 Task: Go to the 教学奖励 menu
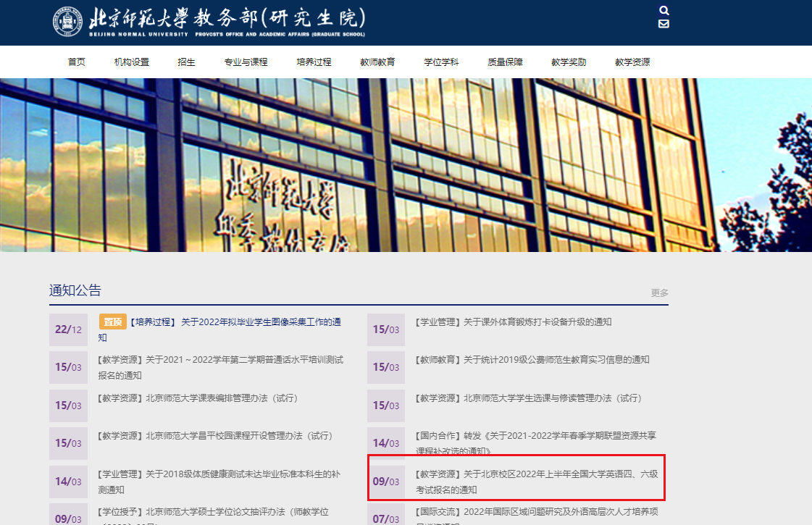[x=569, y=62]
